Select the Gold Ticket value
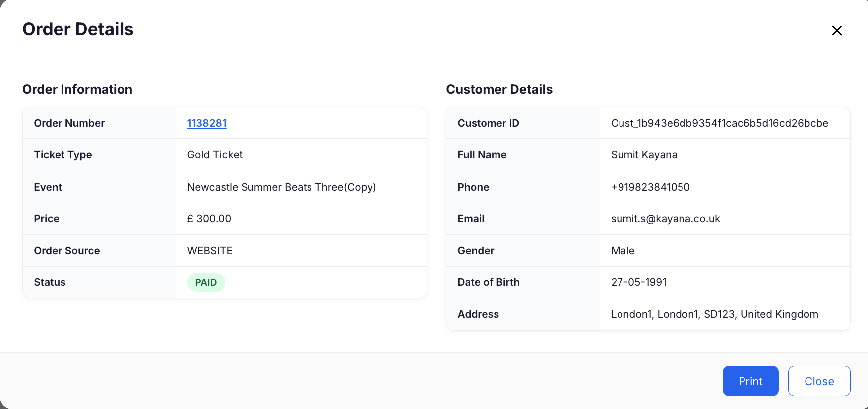This screenshot has width=868, height=409. (215, 155)
